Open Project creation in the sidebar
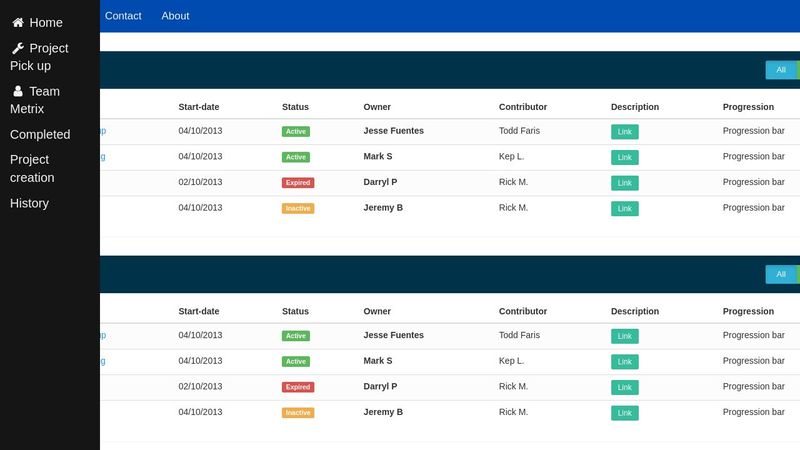This screenshot has width=800, height=450. (32, 168)
